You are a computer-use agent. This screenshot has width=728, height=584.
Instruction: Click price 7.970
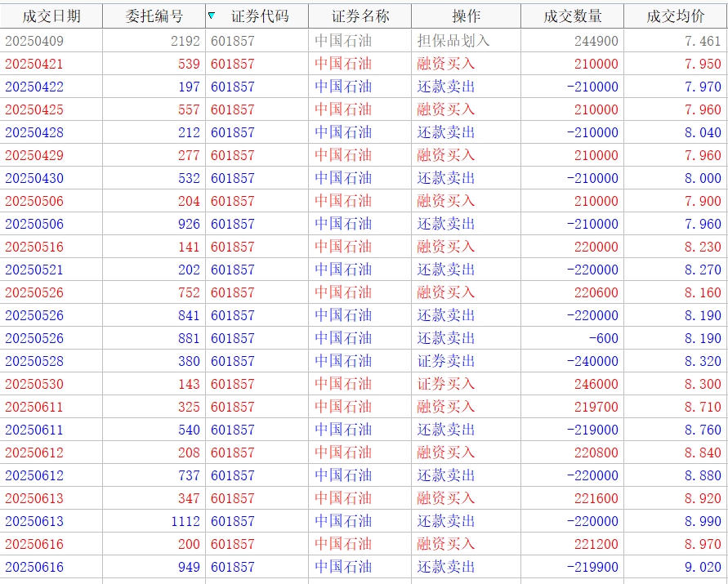pos(703,87)
